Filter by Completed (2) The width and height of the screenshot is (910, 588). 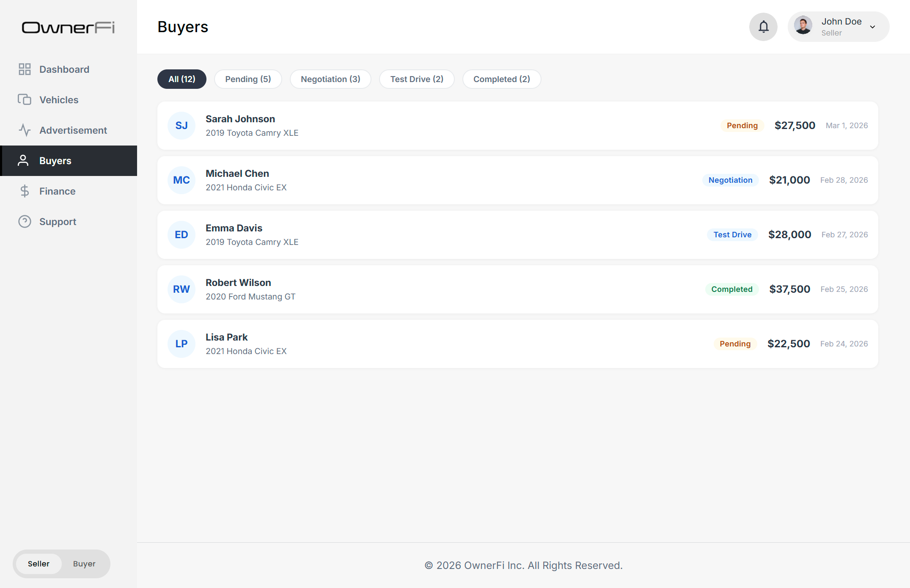502,79
